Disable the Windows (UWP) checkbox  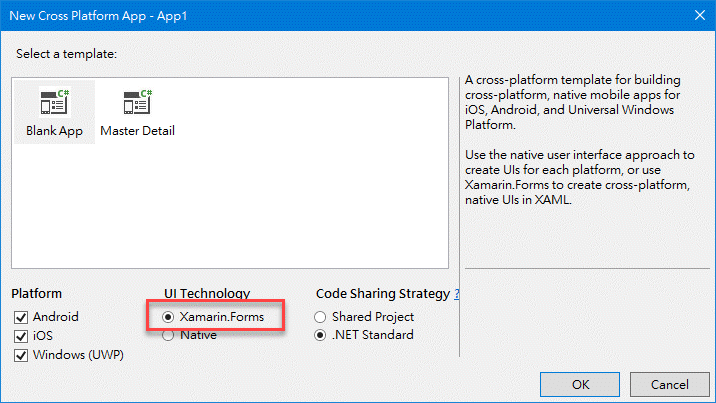tap(21, 355)
